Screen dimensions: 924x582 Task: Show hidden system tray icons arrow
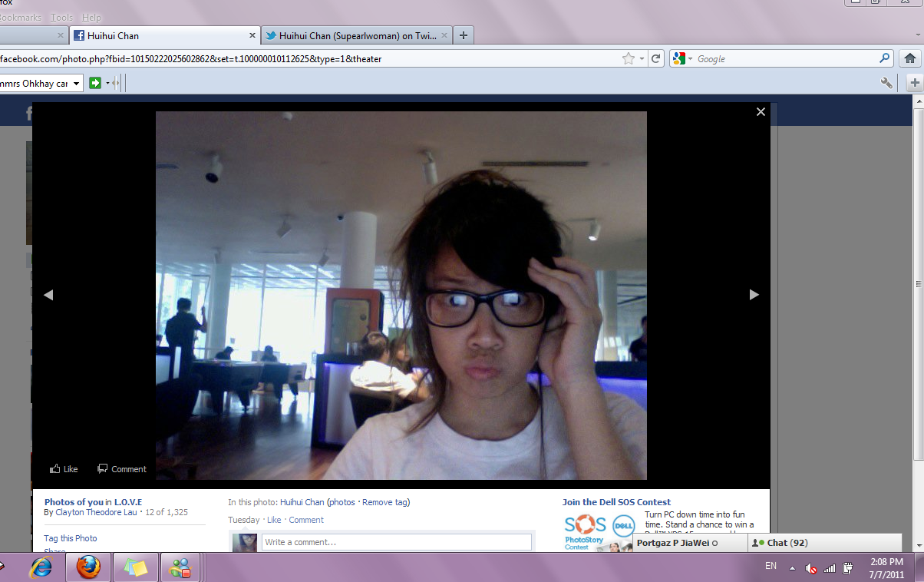[791, 568]
